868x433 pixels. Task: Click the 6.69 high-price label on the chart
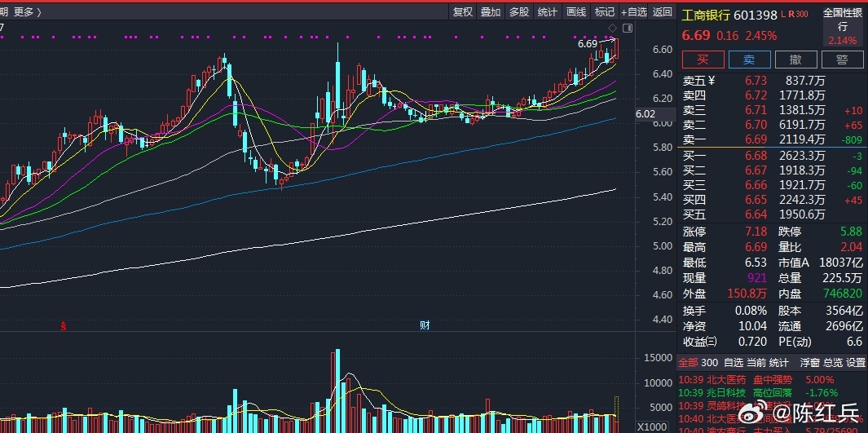pyautogui.click(x=588, y=44)
